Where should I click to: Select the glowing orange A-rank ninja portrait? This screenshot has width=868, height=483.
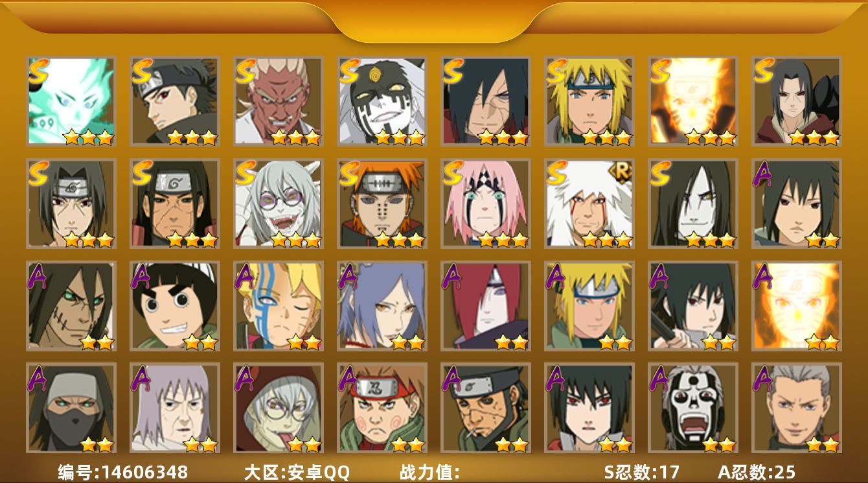pos(797,306)
